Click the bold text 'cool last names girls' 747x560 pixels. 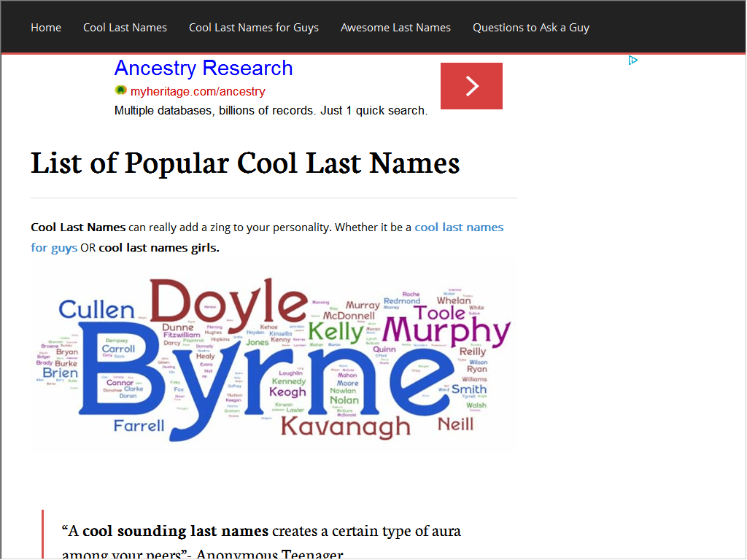pos(158,248)
